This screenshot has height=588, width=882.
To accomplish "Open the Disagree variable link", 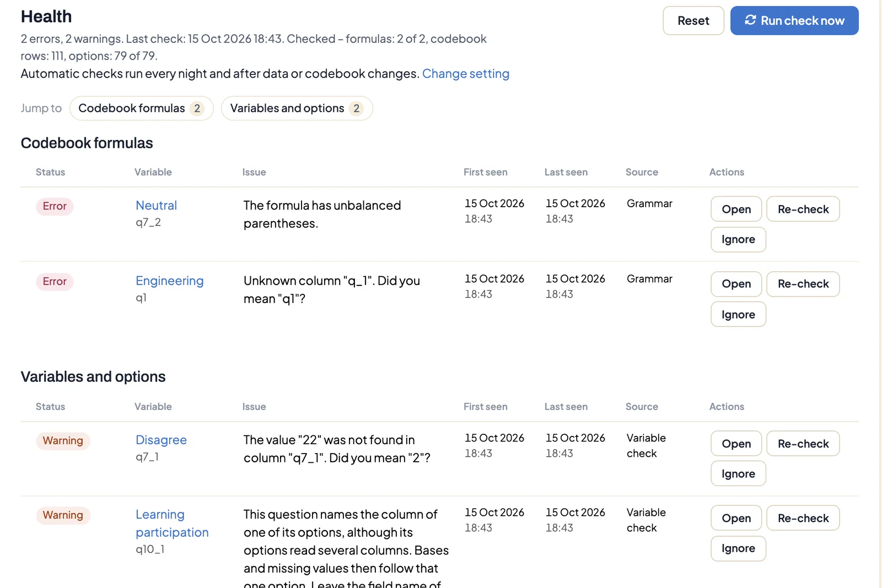I will 161,440.
